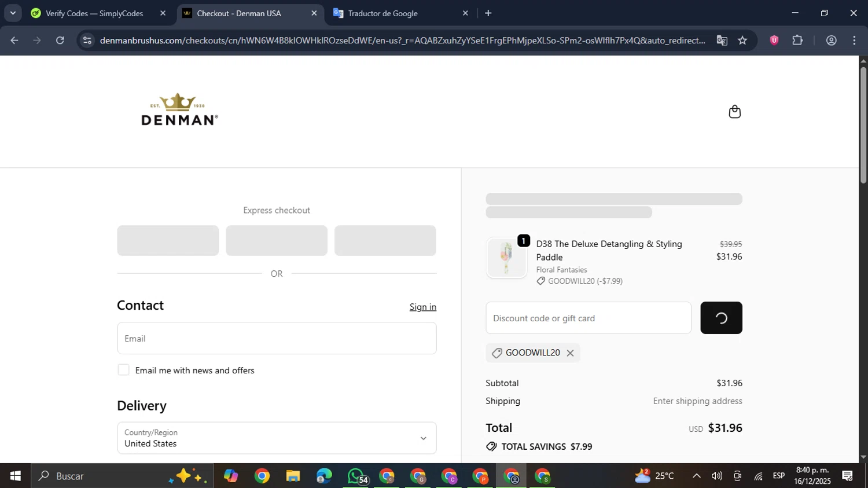Click the Discount code or gift card field
Screen dimensions: 868x488
(x=589, y=318)
